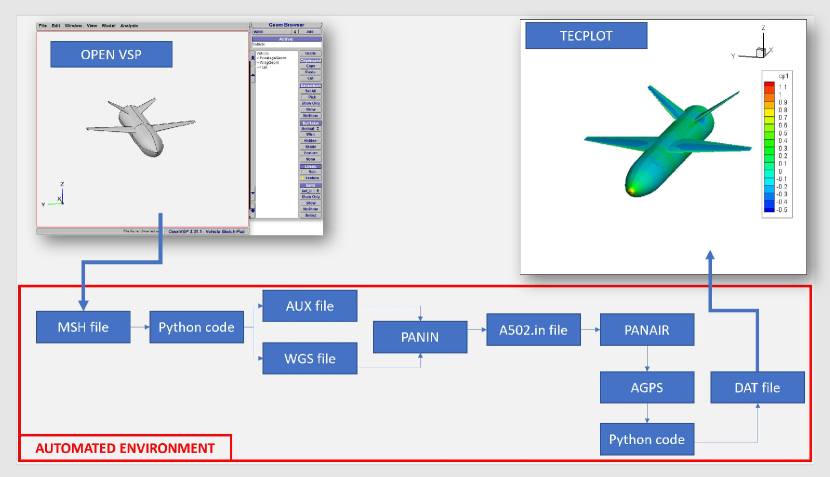Open the Window menu in OpenVSP

[73, 25]
